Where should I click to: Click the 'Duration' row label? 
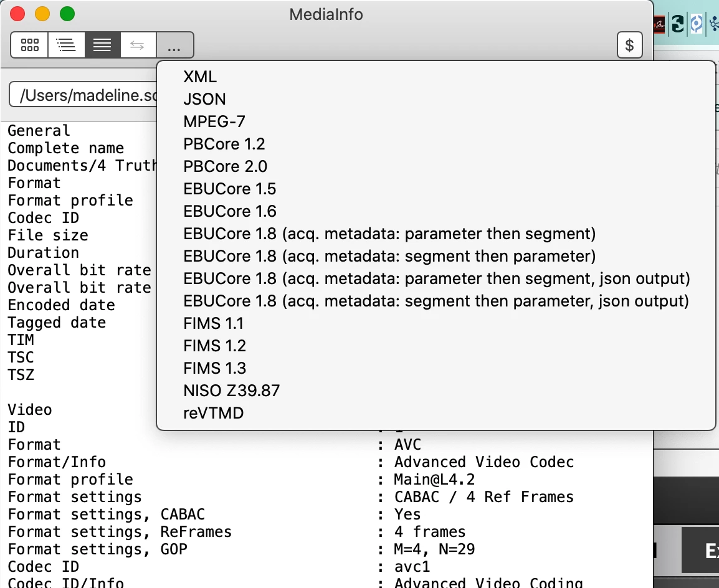point(43,252)
